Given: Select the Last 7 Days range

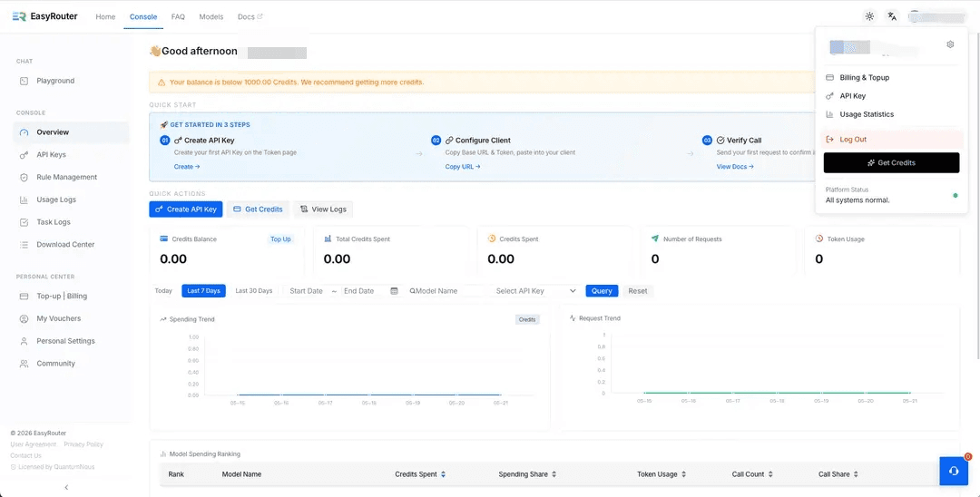Looking at the screenshot, I should pos(204,291).
